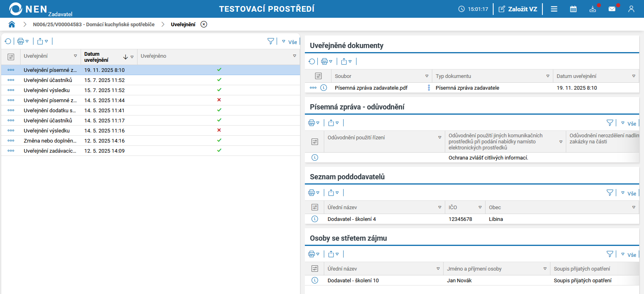This screenshot has width=644, height=294.
Task: Click Založit VZ button
Action: [x=518, y=9]
